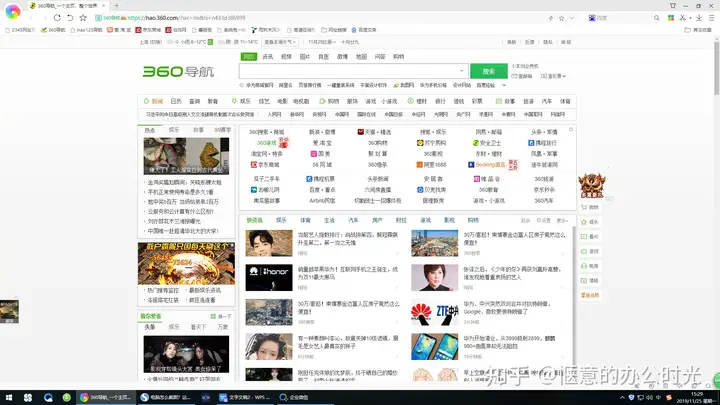
Task: Click the bookmark star icon in address bar
Action: coord(561,18)
